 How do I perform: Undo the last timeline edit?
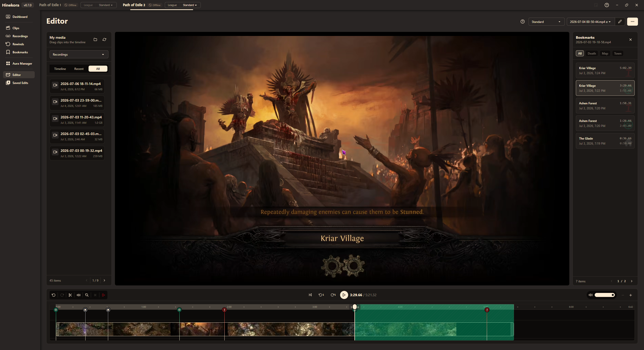[x=54, y=295]
